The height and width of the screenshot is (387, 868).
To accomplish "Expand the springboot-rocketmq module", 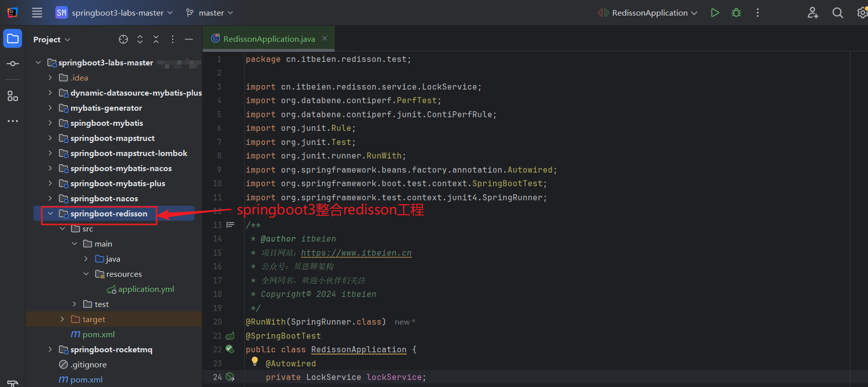I will 50,349.
